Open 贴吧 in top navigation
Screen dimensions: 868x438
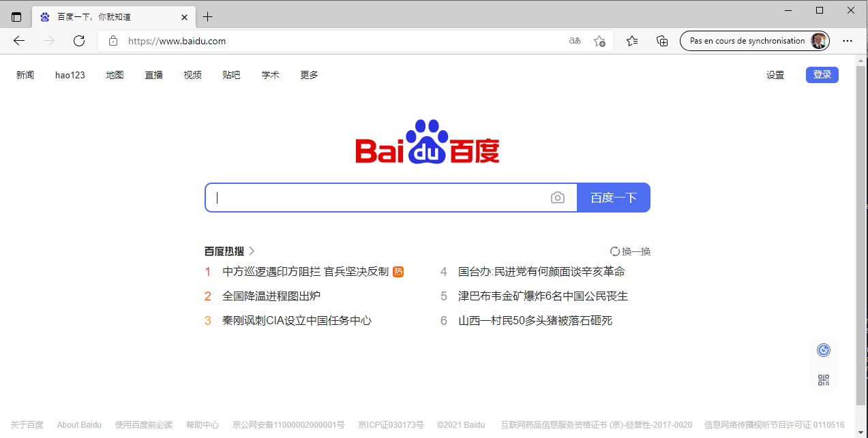coord(232,75)
